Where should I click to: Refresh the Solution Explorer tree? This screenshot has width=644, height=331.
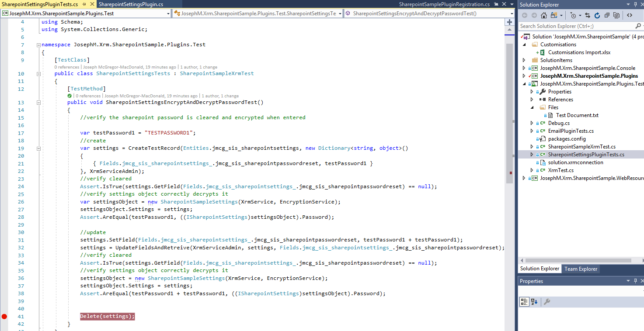(x=596, y=15)
